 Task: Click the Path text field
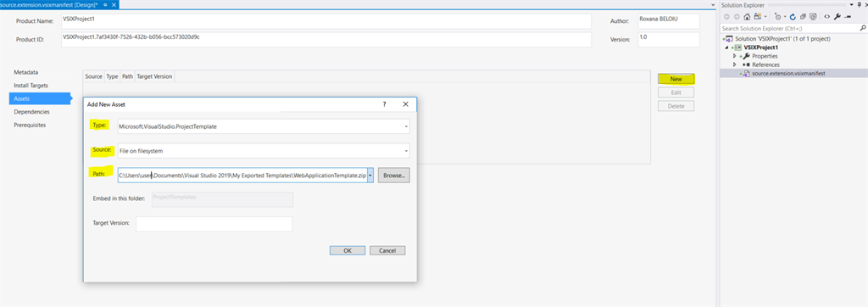click(242, 176)
